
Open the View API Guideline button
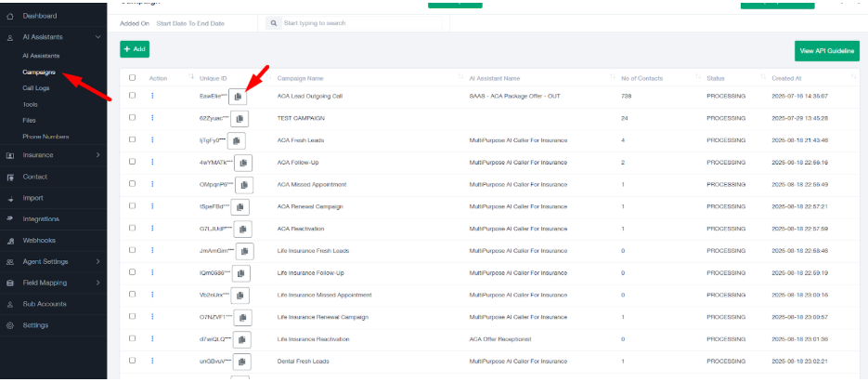click(826, 51)
